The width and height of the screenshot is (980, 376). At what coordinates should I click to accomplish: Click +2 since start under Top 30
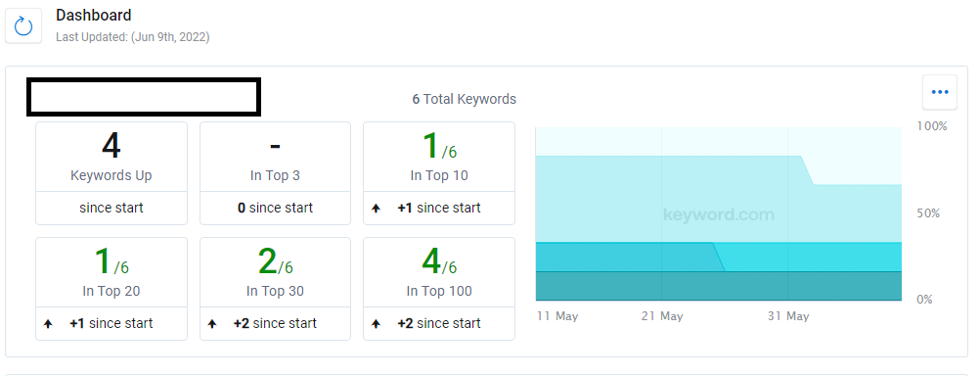pyautogui.click(x=275, y=323)
